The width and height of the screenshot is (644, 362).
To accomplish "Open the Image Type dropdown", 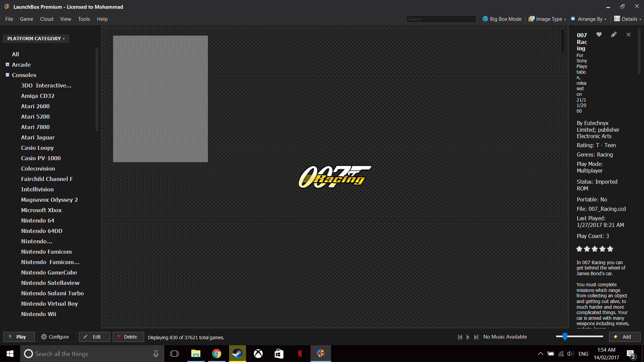I will (547, 19).
